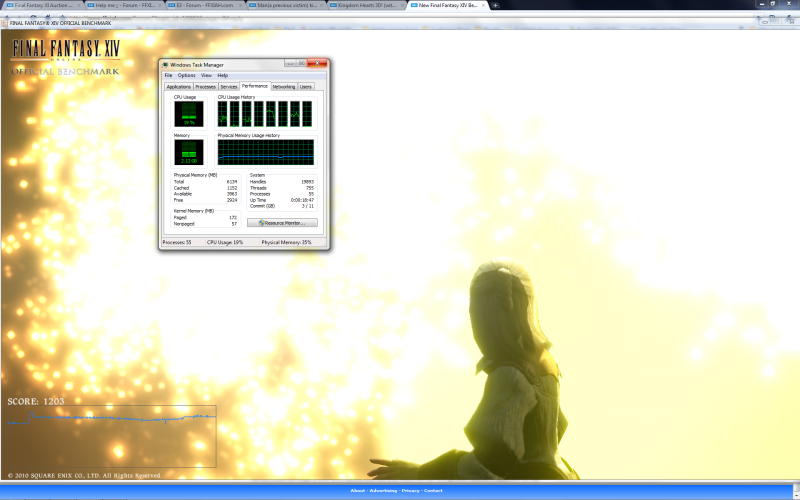Open the Advertising footer link
This screenshot has width=800, height=500.
pos(383,491)
